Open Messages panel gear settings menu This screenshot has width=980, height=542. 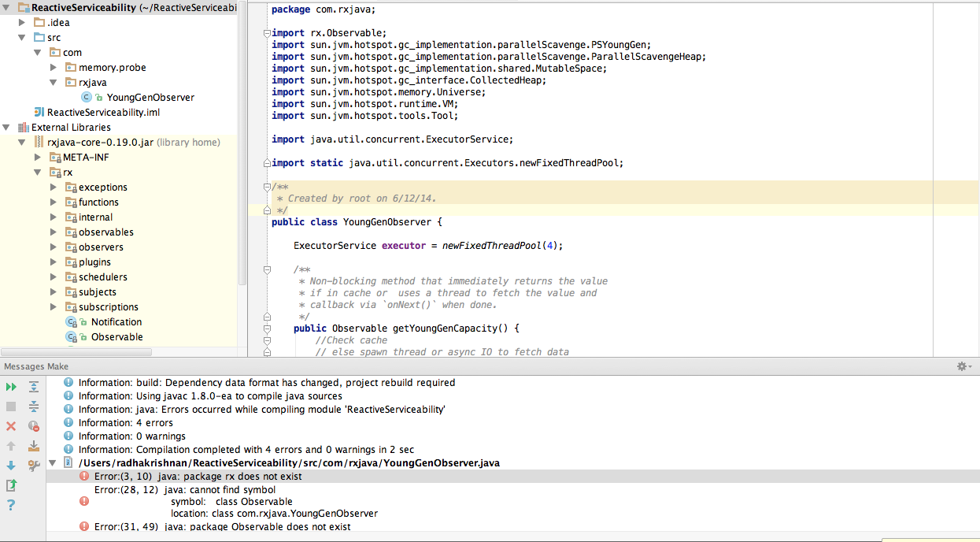963,367
